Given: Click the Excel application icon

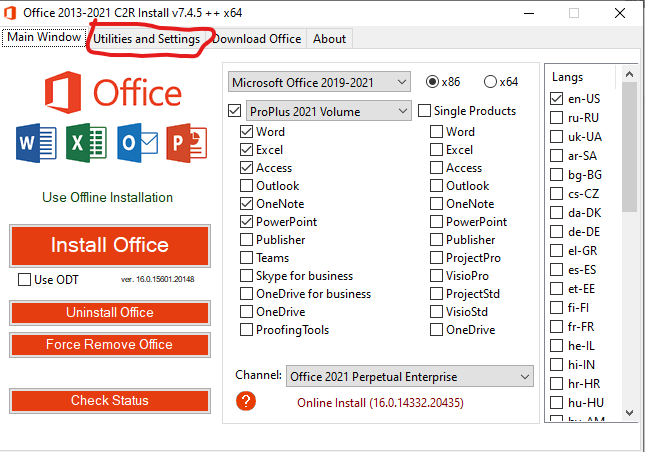Looking at the screenshot, I should coord(86,143).
